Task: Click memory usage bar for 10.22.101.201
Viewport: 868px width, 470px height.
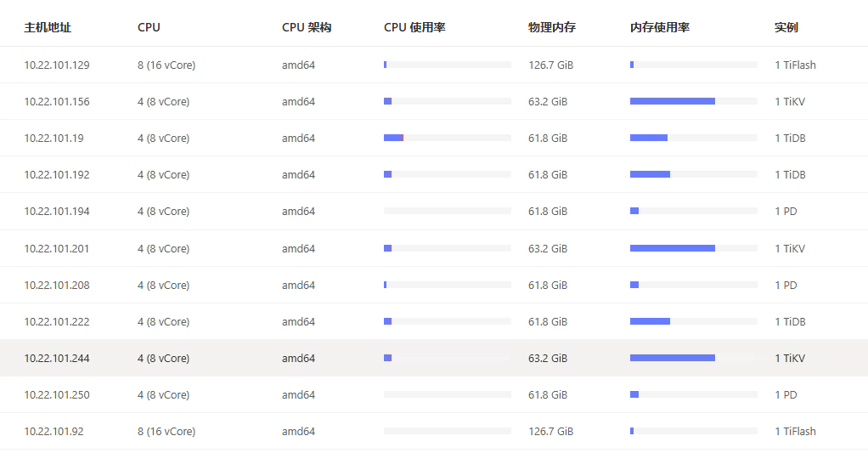Action: coord(694,248)
